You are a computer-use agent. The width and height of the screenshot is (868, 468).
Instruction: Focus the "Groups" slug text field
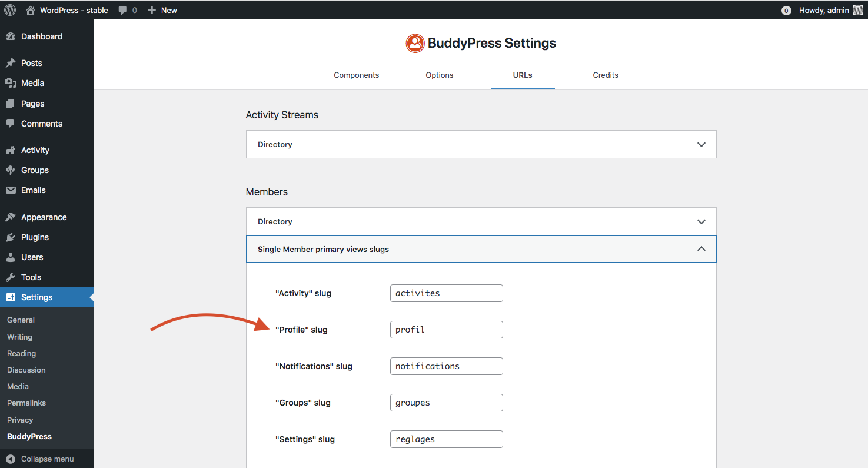(x=446, y=403)
